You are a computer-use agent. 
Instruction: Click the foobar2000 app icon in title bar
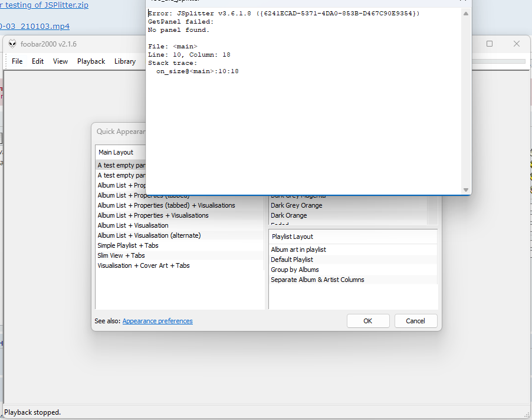pyautogui.click(x=12, y=44)
